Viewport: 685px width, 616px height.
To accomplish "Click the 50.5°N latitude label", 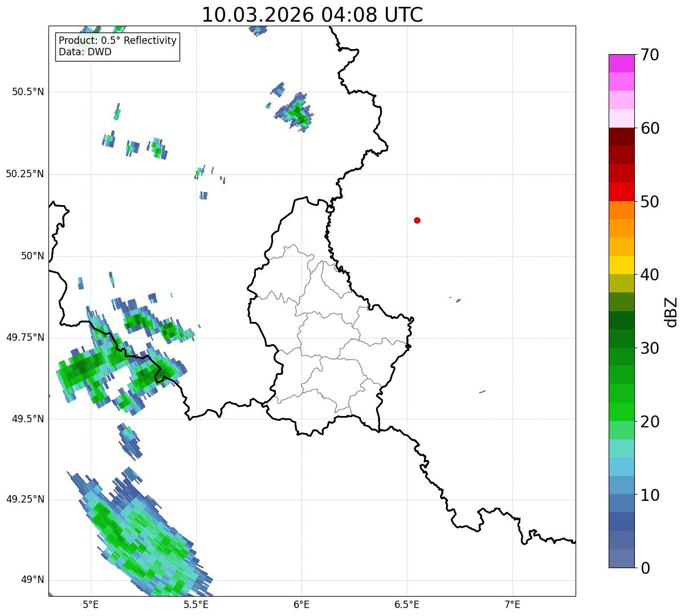I will 28,92.
